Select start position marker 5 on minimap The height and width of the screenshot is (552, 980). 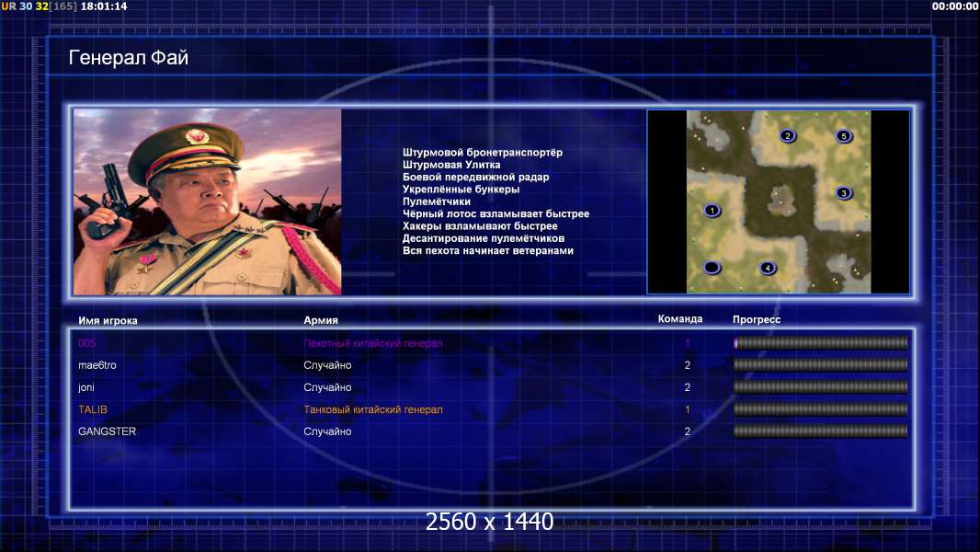[x=844, y=135]
